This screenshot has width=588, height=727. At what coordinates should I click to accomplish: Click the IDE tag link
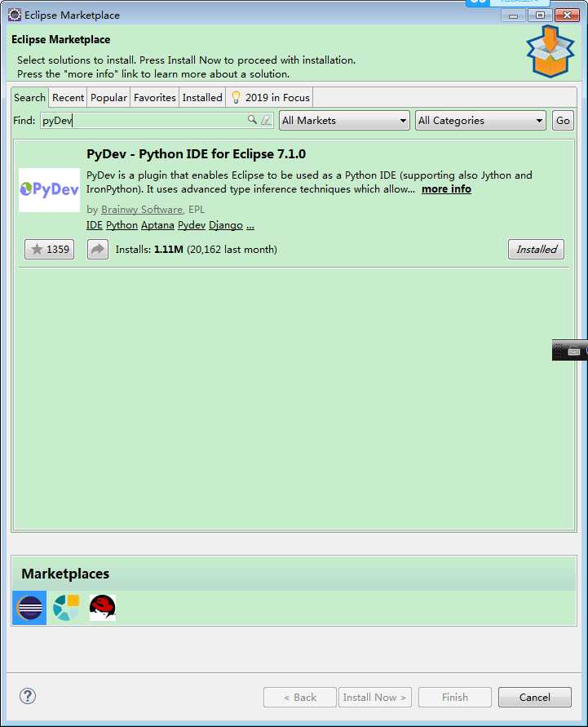pos(95,225)
